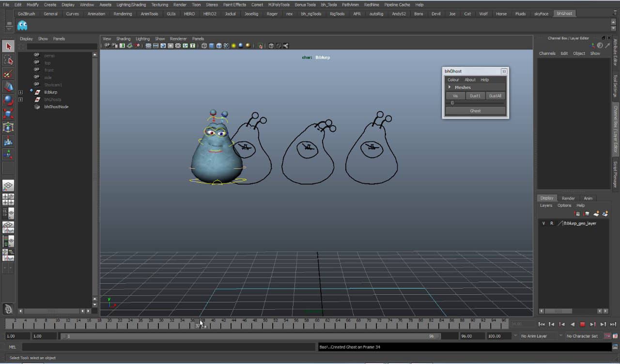Create new empty layer icon
Image resolution: width=620 pixels, height=364 pixels.
point(597,213)
